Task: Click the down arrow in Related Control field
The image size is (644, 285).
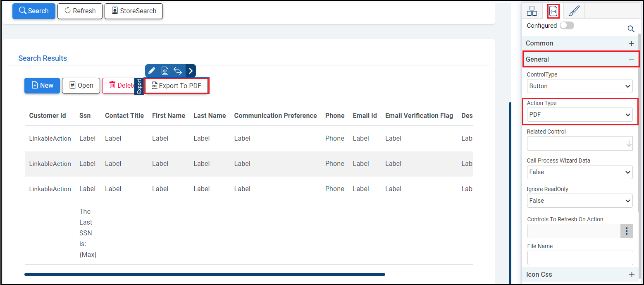Action: pyautogui.click(x=629, y=144)
